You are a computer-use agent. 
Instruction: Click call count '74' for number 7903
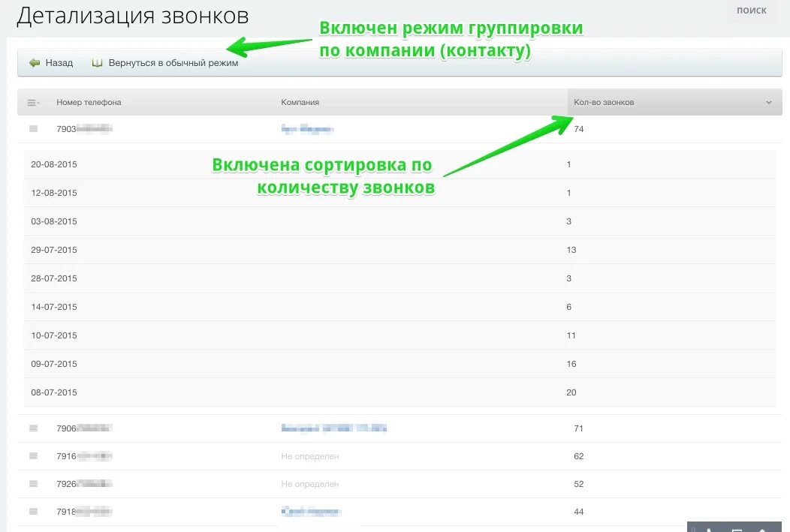(x=578, y=129)
